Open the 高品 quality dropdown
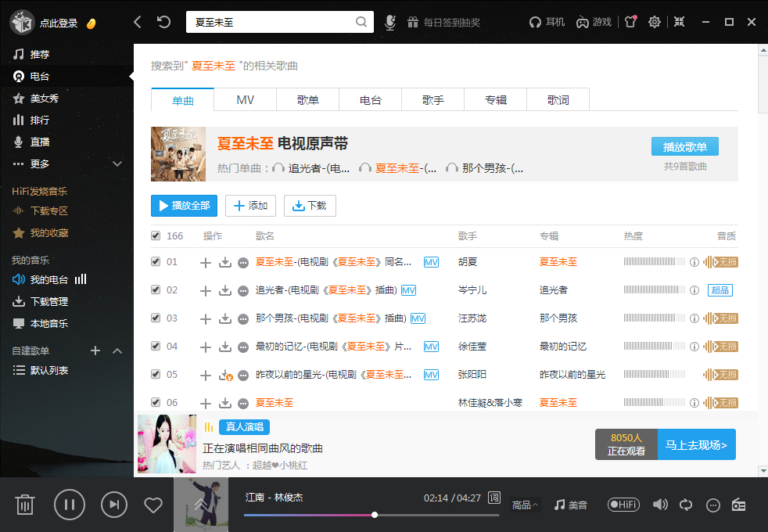The image size is (768, 532). 525,505
